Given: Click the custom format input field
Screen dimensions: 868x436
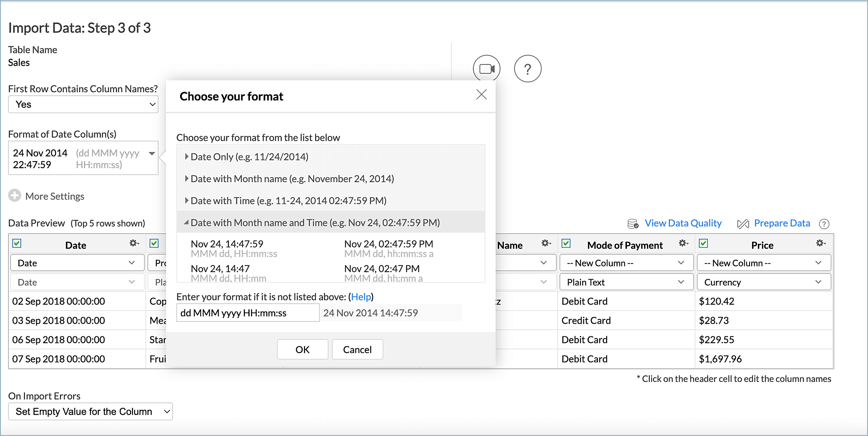Looking at the screenshot, I should pos(247,312).
